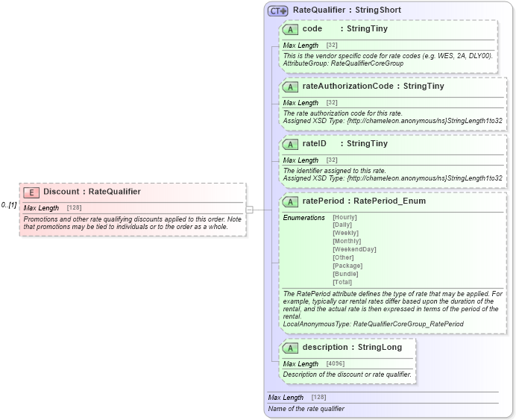Click the [Other] enumeration value
Viewport: 516px width, 420px height.
[343, 257]
